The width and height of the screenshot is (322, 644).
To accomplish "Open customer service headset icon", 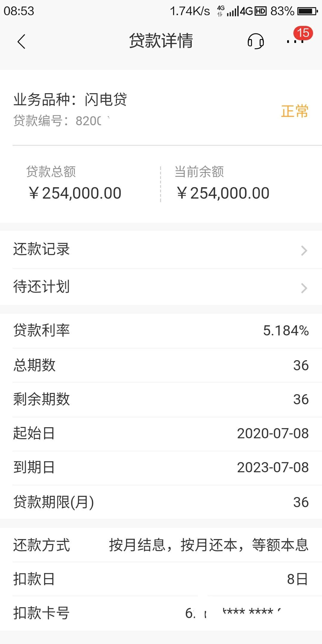I will [256, 41].
